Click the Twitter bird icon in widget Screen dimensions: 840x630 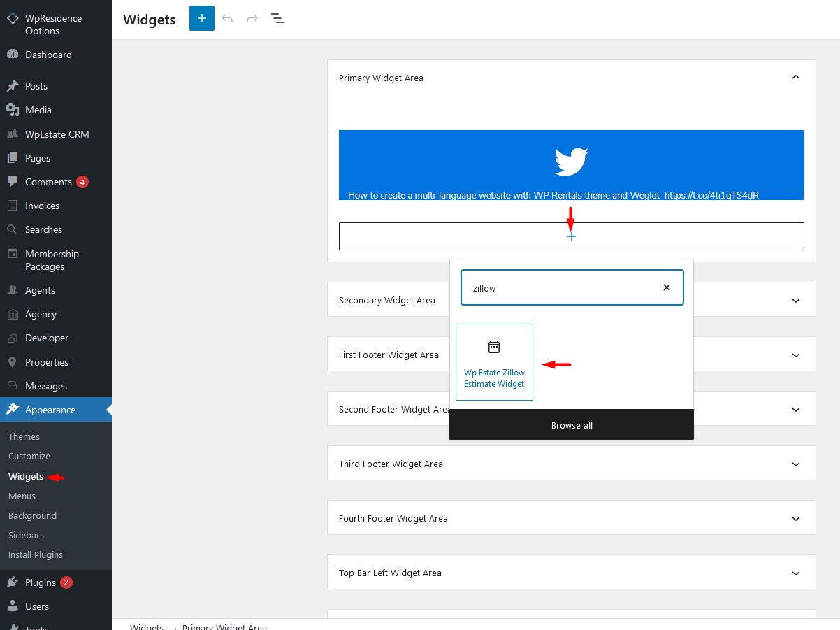point(572,162)
